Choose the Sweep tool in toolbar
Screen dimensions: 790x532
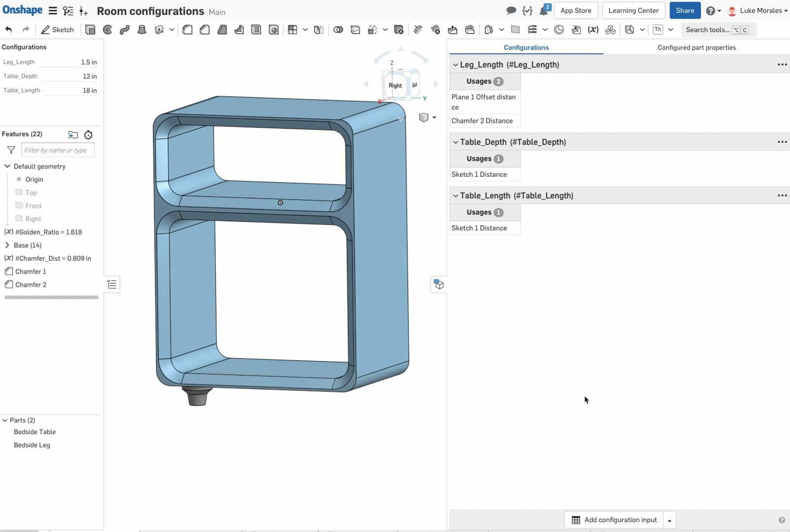click(x=124, y=30)
